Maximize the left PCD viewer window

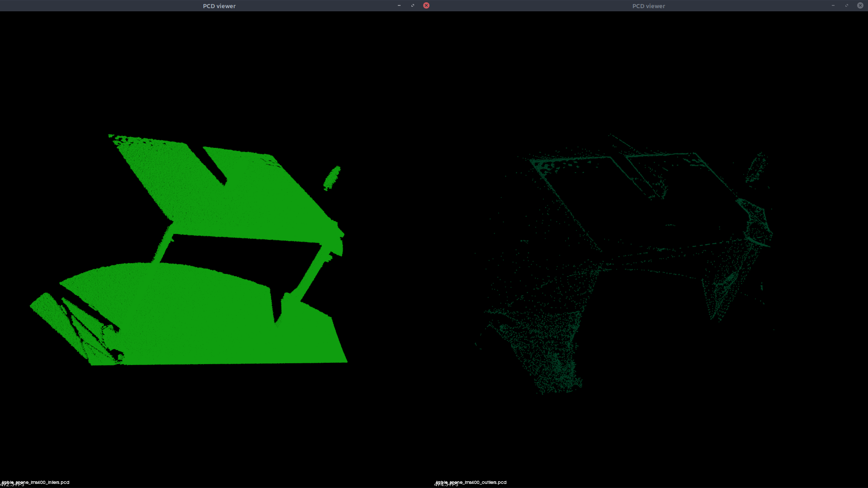(x=412, y=5)
